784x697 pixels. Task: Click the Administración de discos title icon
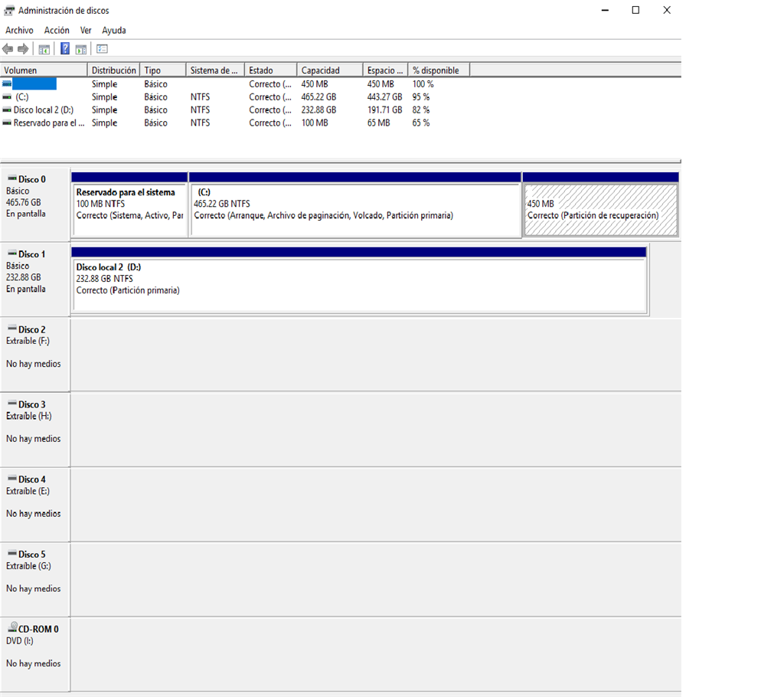tap(9, 10)
